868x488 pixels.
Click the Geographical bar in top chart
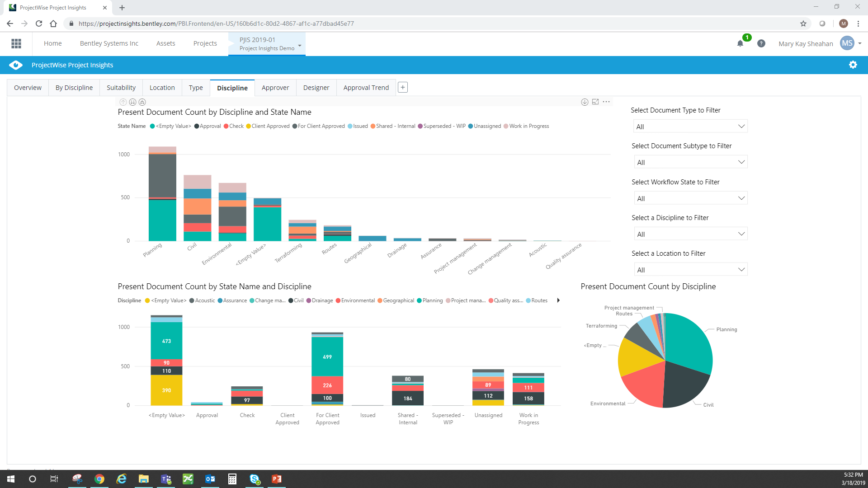coord(373,238)
